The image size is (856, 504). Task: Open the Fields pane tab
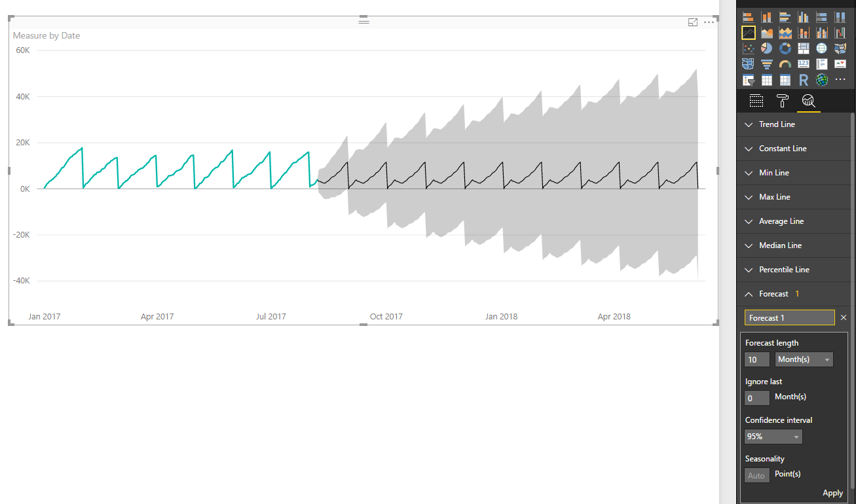point(756,101)
